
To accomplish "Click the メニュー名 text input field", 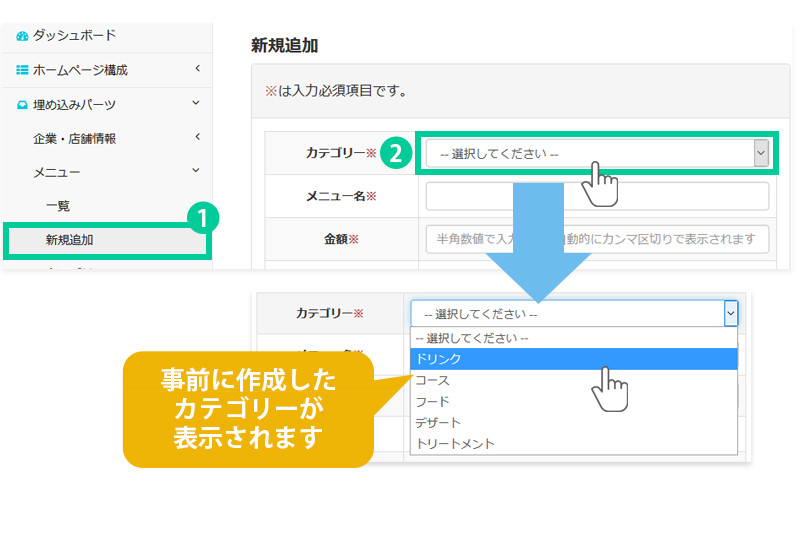I will click(597, 196).
